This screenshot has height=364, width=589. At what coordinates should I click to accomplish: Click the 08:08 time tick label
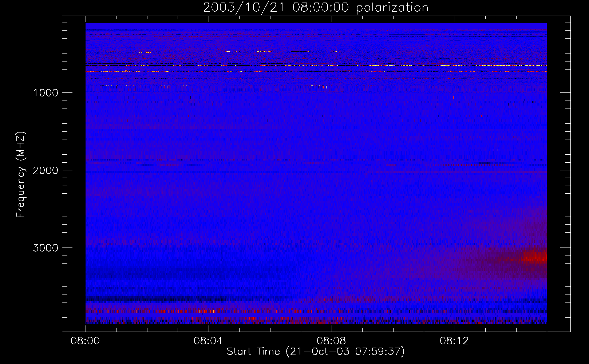pos(331,341)
